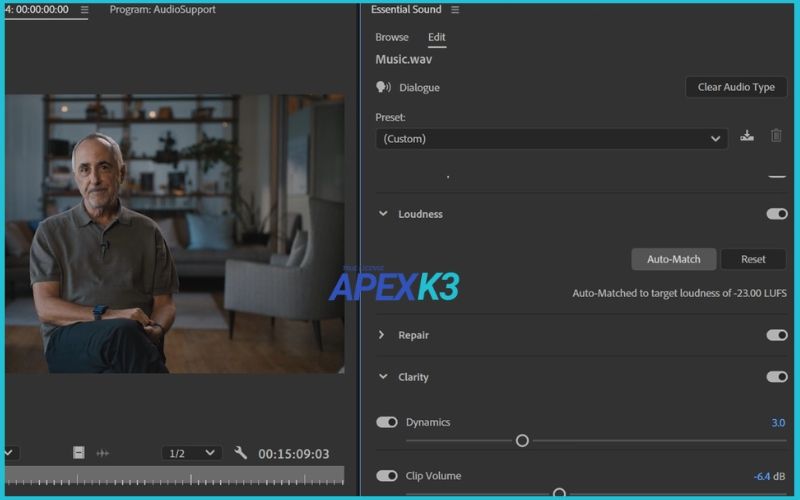Click Clear Audio Type button
The width and height of the screenshot is (800, 500).
pos(736,87)
